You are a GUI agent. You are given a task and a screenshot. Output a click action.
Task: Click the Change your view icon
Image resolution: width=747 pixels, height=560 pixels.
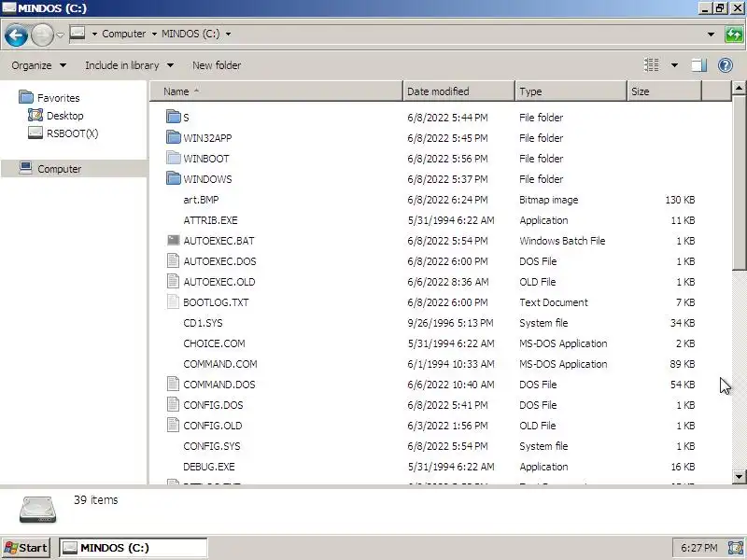(x=651, y=65)
